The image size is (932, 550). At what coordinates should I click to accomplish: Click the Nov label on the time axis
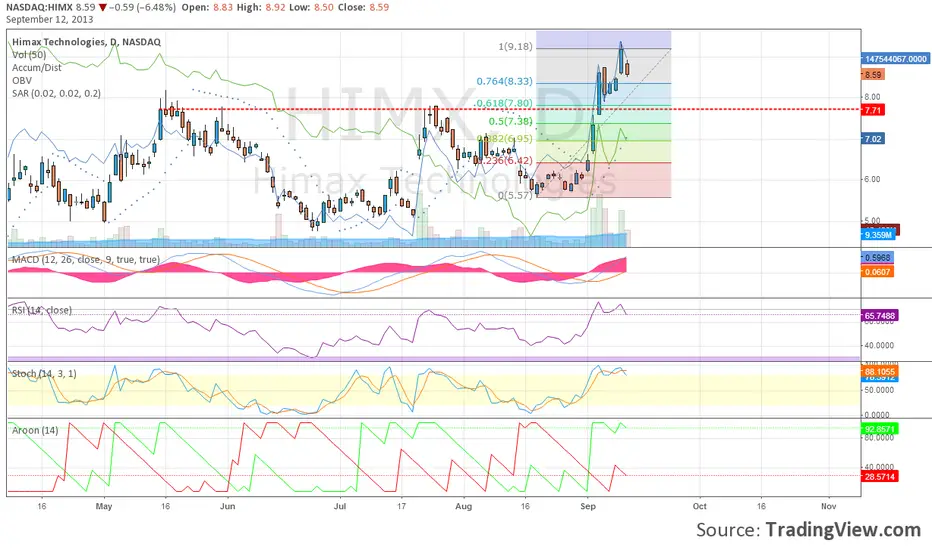(x=829, y=506)
